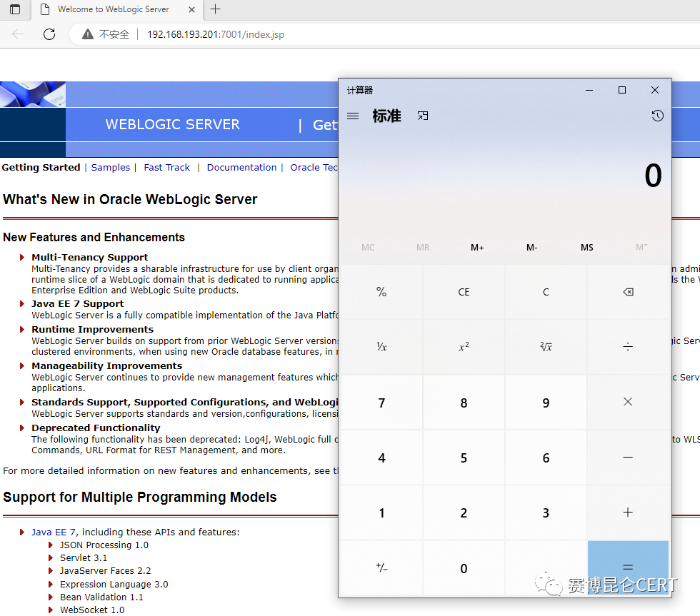
Task: Minimize the calculator window
Action: tap(589, 90)
